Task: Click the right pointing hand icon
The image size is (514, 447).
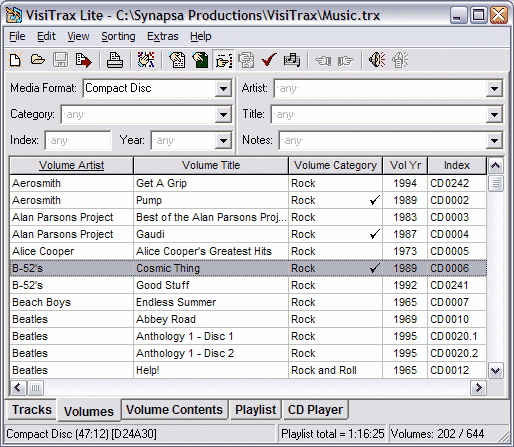Action: click(x=345, y=61)
